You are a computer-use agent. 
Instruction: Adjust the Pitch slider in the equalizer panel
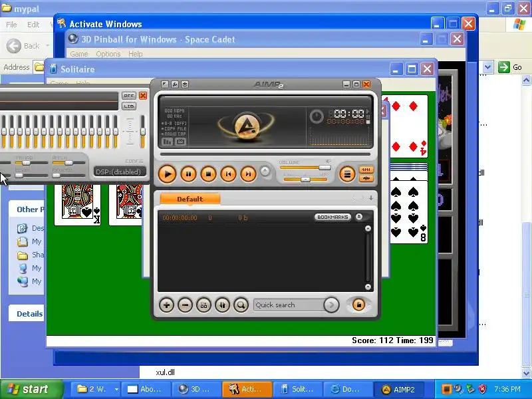coord(68,163)
